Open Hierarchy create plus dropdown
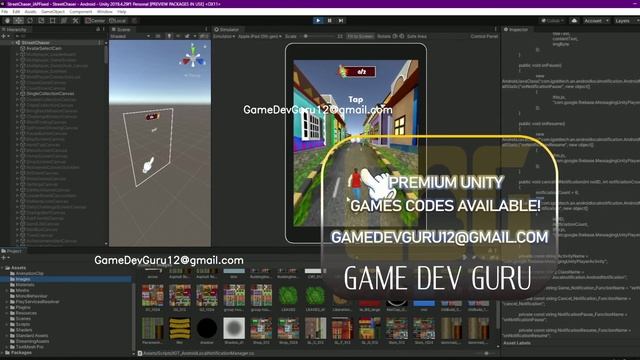 pos(5,36)
